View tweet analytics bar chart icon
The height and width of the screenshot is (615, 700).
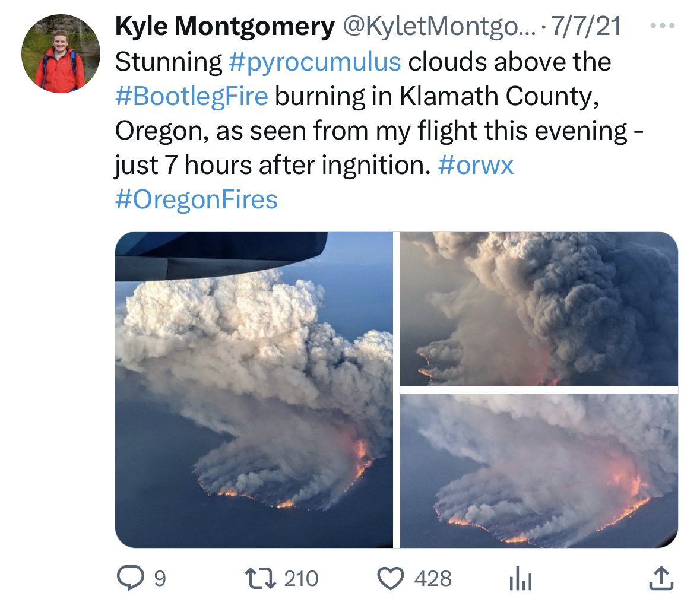521,578
